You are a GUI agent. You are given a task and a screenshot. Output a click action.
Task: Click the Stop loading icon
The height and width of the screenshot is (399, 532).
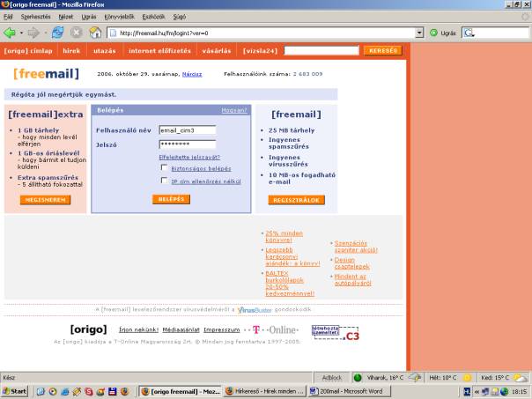pos(77,33)
